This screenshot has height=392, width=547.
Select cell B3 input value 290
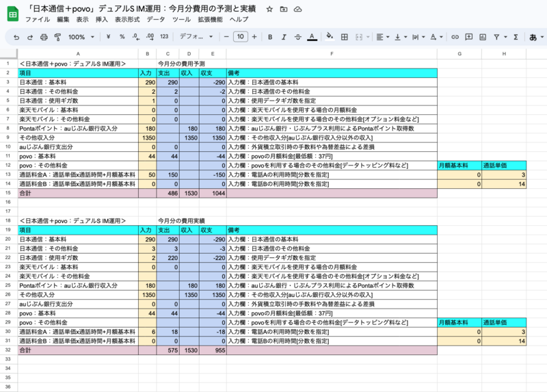(147, 82)
